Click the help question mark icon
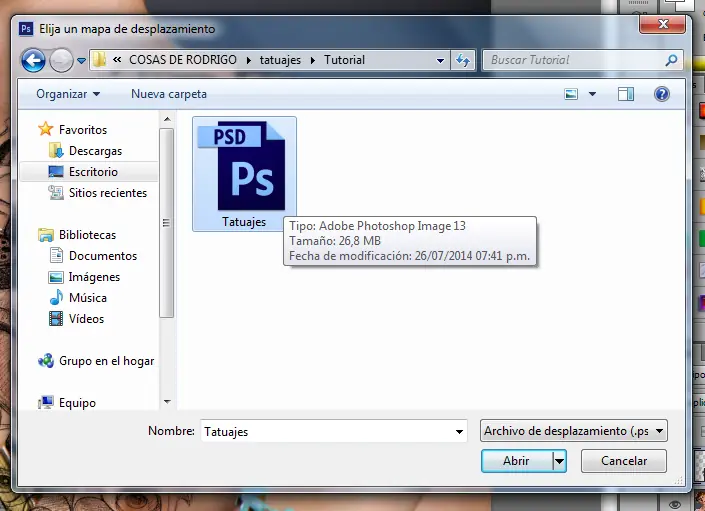 [x=662, y=94]
